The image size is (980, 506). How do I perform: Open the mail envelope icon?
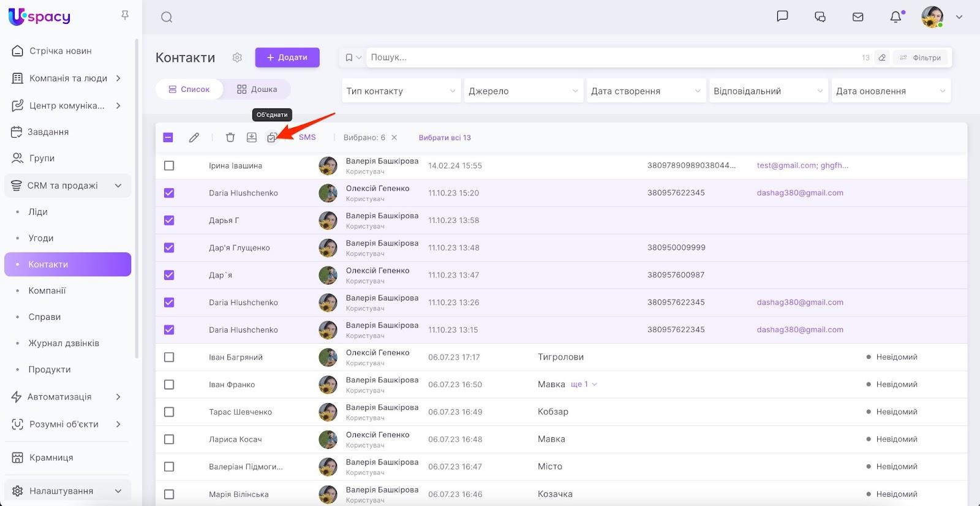(x=858, y=17)
